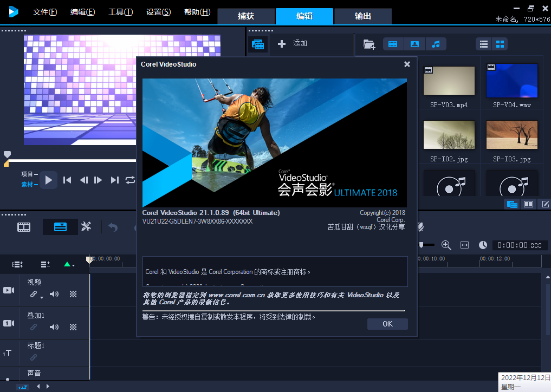Toggle ripple editing on 叠加1 track
Image resolution: width=551 pixels, height=392 pixels.
click(x=34, y=327)
